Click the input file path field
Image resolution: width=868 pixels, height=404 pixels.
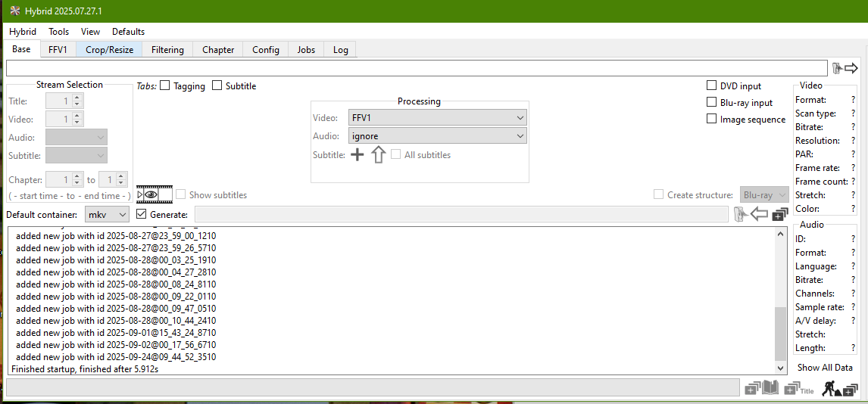coord(417,68)
